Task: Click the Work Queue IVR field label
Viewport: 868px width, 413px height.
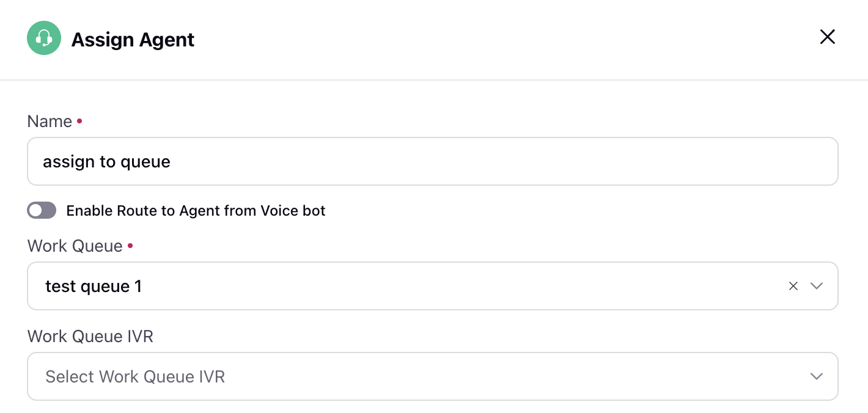Action: pyautogui.click(x=90, y=336)
